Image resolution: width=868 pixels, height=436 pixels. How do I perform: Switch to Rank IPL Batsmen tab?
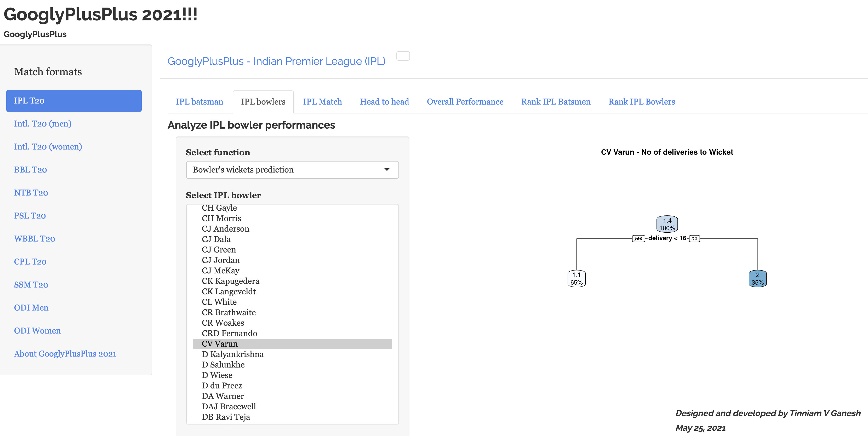tap(555, 102)
